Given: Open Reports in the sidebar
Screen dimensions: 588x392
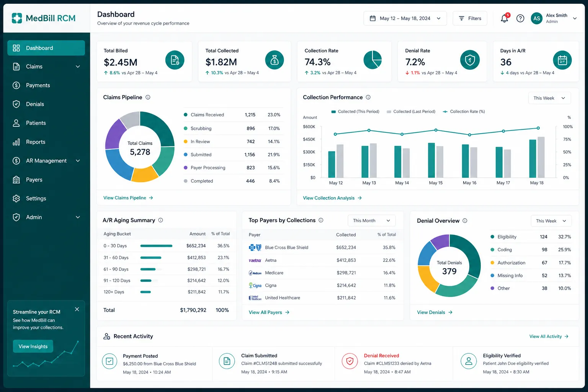Looking at the screenshot, I should (46, 142).
